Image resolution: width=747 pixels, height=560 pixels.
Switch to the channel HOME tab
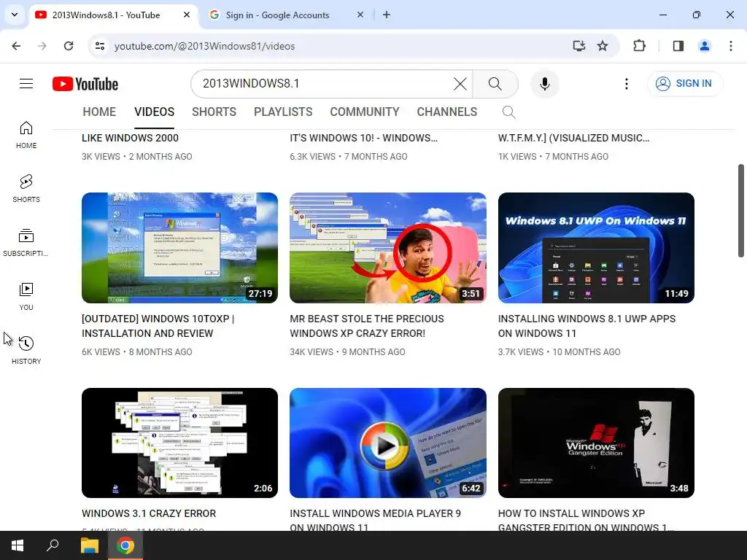[x=99, y=112]
